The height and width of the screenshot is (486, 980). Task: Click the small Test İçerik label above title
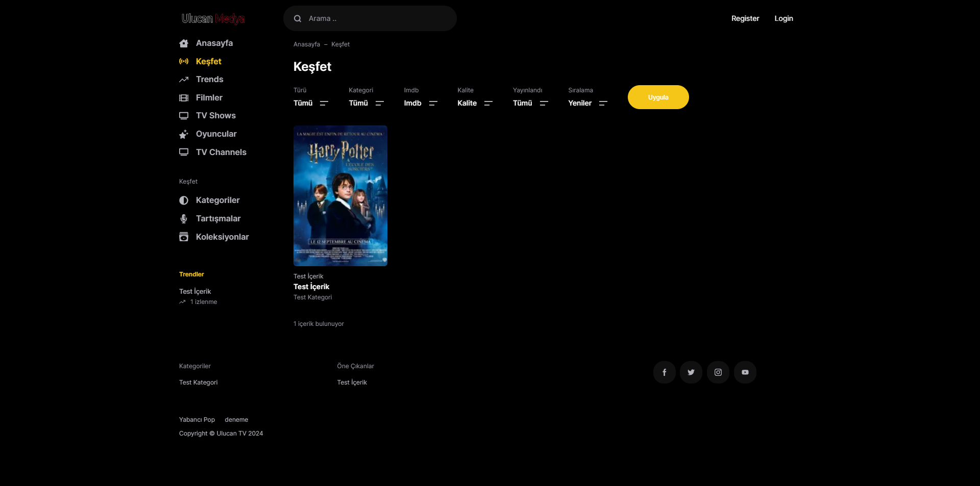[308, 276]
